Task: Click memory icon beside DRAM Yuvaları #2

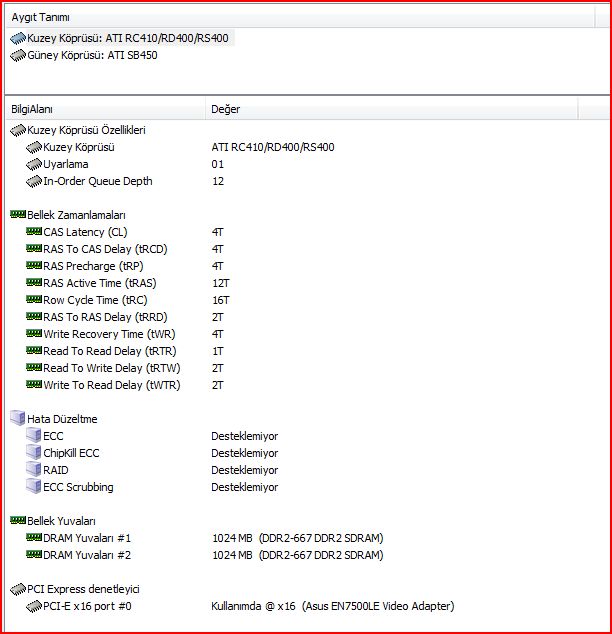Action: coord(34,554)
